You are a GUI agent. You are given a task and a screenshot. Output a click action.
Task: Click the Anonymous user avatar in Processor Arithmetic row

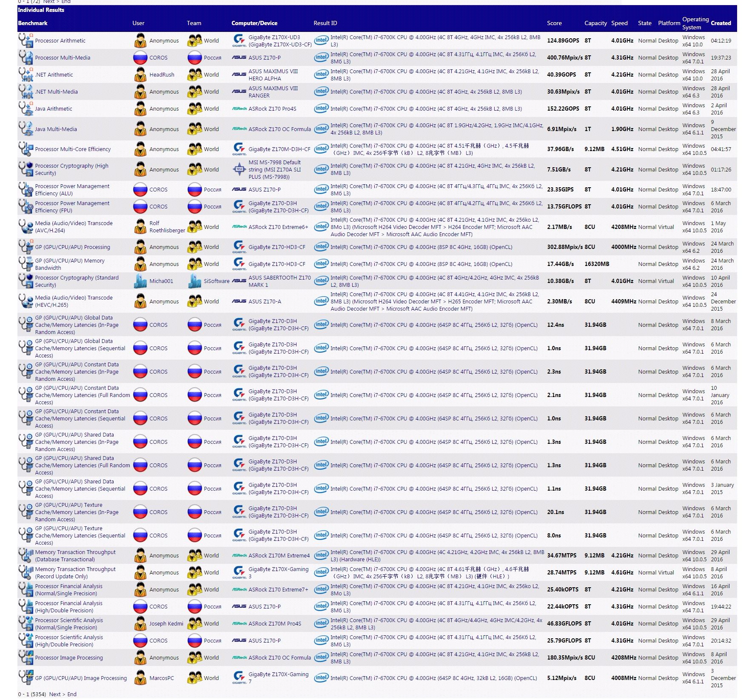(x=140, y=40)
